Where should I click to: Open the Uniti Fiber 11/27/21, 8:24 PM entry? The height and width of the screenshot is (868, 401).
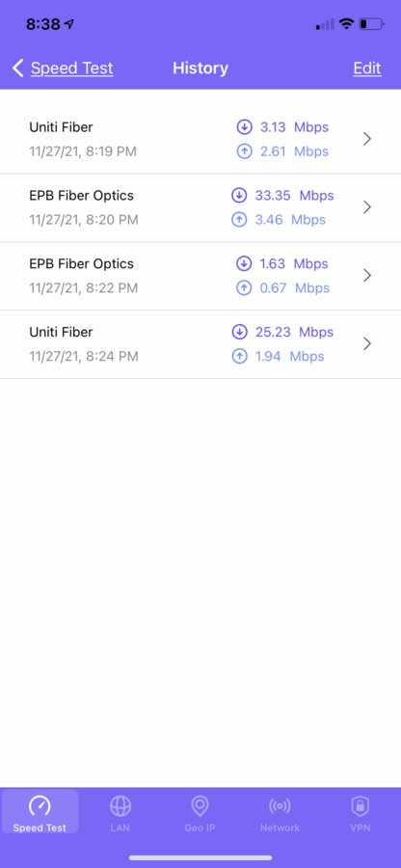coord(200,344)
